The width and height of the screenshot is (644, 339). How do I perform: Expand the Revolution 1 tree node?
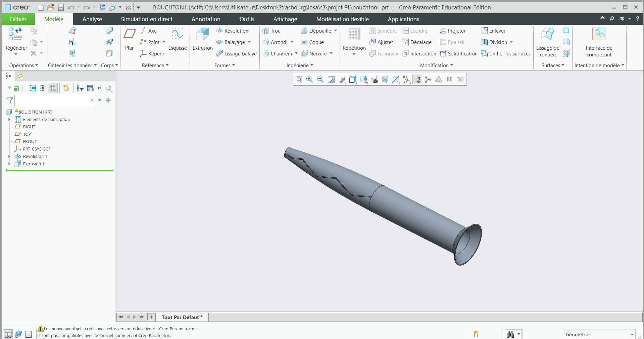click(9, 157)
